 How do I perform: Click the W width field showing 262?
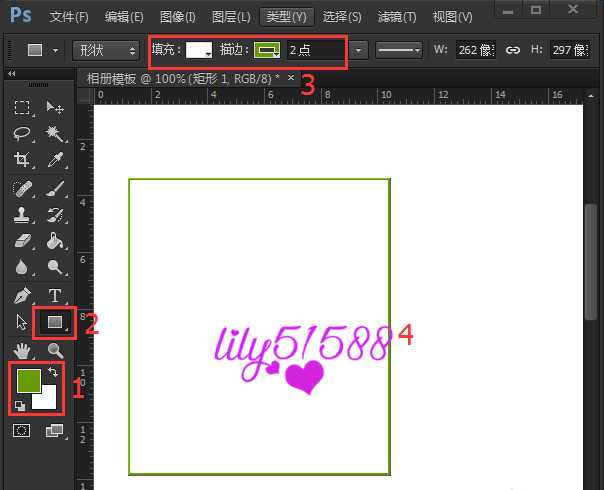[476, 50]
